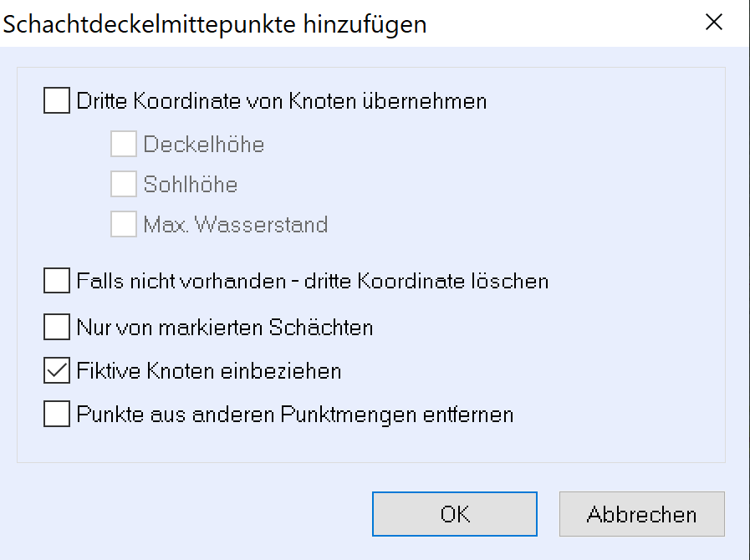Enable Falls nicht vorhanden dritte Koordinate löschen
Image resolution: width=750 pixels, height=560 pixels.
(x=57, y=281)
